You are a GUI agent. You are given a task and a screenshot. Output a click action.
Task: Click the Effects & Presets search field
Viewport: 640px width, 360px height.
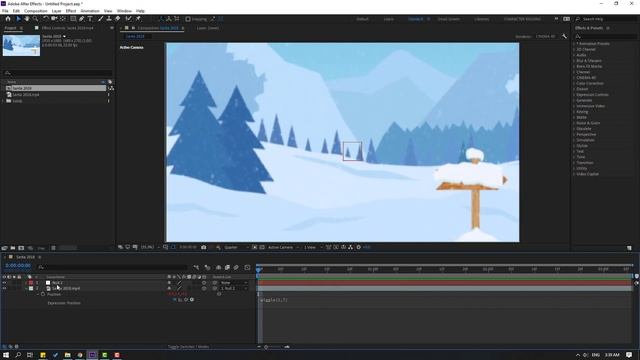click(x=605, y=36)
